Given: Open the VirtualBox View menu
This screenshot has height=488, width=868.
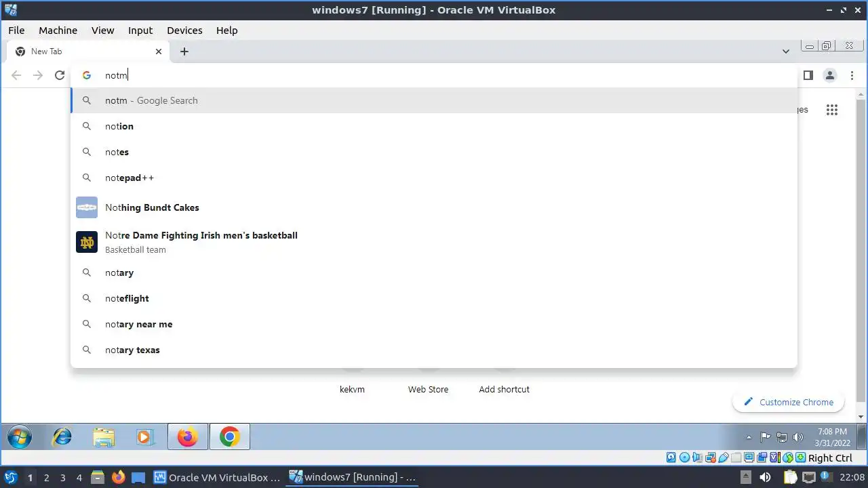Looking at the screenshot, I should pyautogui.click(x=103, y=30).
